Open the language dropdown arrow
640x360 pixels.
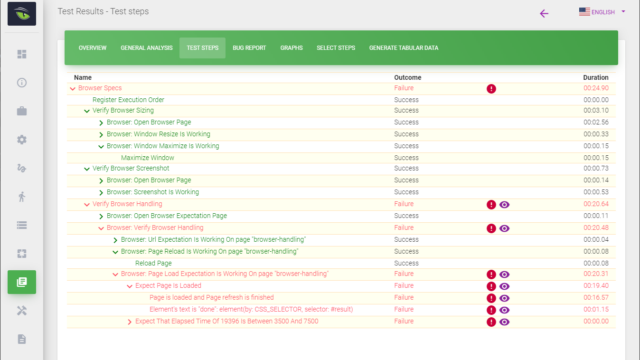pos(623,11)
